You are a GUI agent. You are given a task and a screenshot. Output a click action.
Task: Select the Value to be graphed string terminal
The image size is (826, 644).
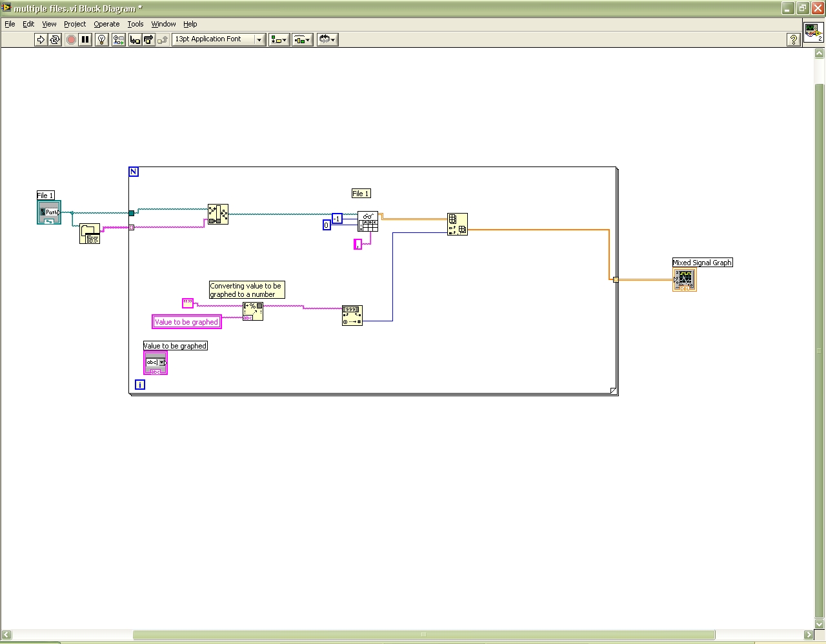[156, 363]
